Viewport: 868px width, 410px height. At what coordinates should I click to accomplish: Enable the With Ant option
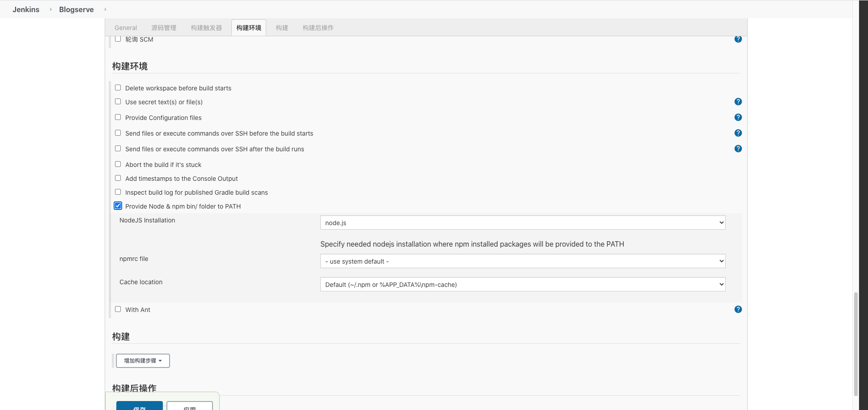click(118, 309)
